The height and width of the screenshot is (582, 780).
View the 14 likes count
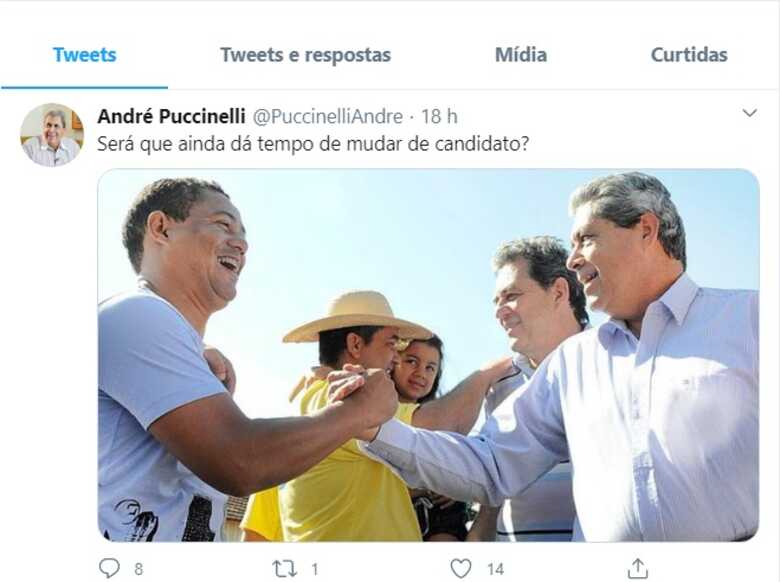coord(495,569)
